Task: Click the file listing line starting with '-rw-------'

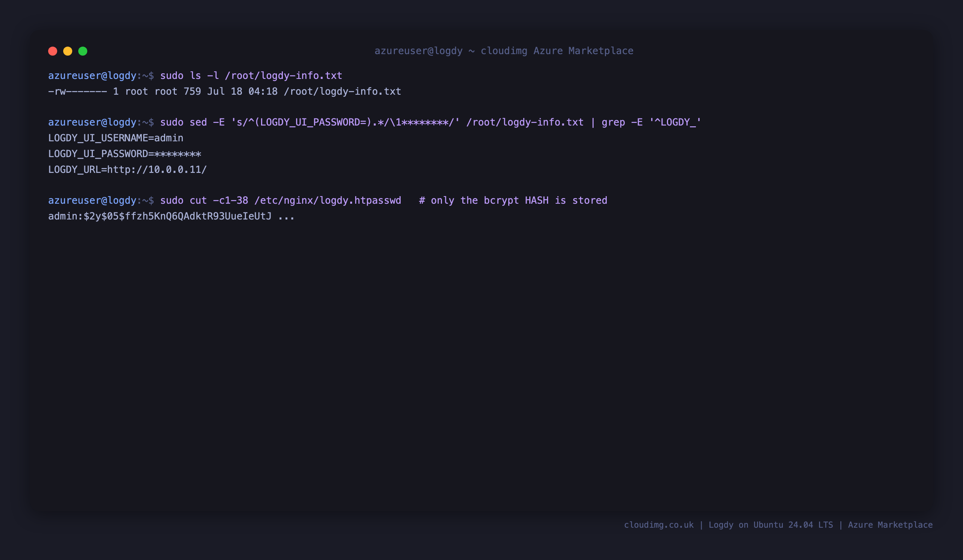Action: pos(225,92)
